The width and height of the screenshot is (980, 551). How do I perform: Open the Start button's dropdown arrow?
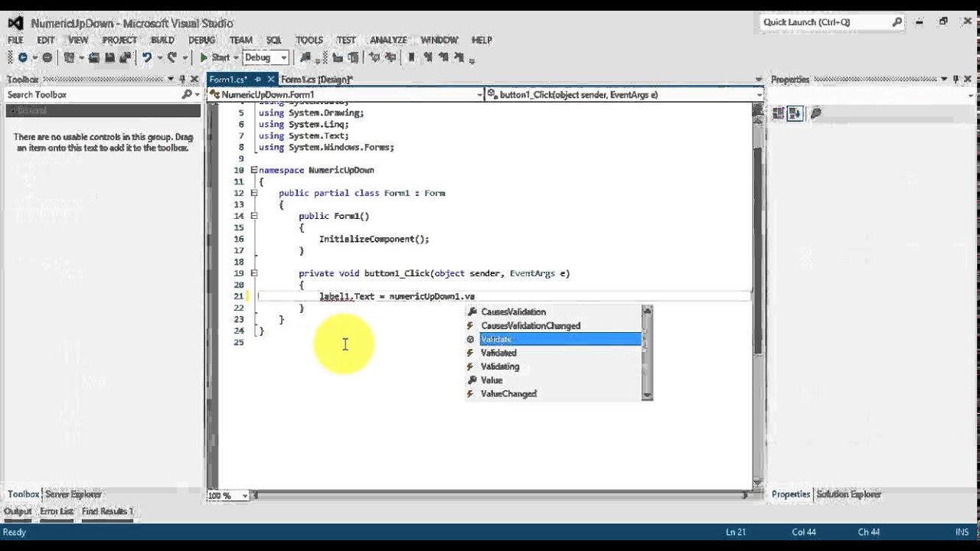point(236,57)
